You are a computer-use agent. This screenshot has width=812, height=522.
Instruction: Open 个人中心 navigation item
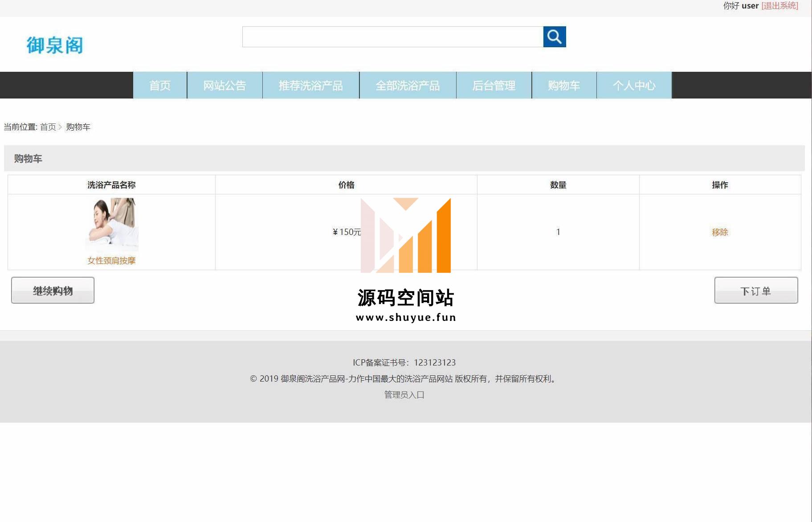634,85
